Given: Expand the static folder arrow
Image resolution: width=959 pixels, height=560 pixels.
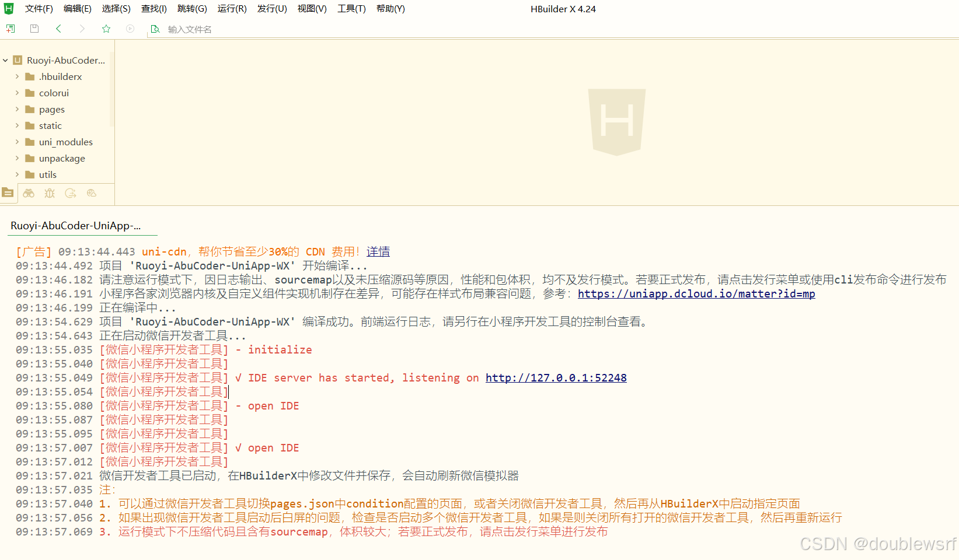Looking at the screenshot, I should pyautogui.click(x=17, y=125).
